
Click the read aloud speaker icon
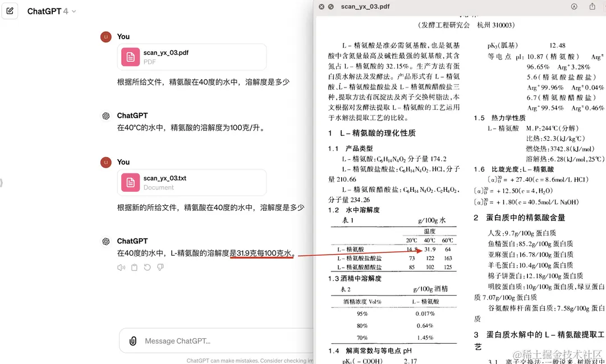[121, 268]
